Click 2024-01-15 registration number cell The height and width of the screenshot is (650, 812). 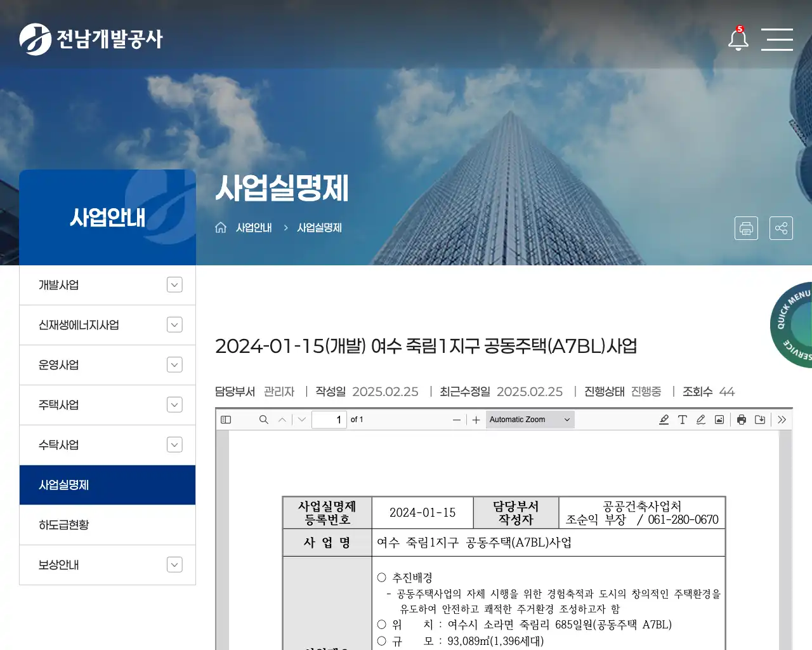(x=422, y=513)
